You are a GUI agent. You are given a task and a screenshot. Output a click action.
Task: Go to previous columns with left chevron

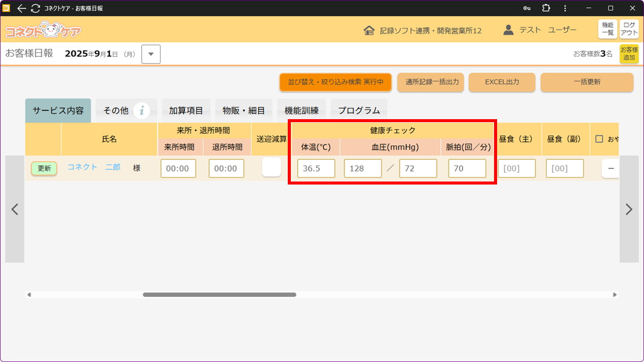15,209
